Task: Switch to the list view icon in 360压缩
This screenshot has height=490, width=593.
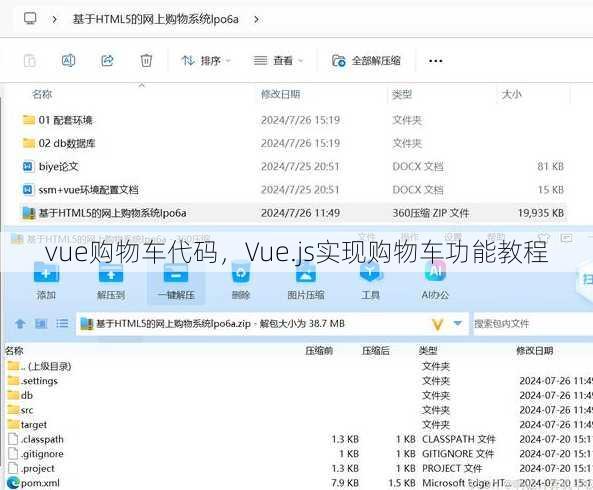Action: (62, 324)
